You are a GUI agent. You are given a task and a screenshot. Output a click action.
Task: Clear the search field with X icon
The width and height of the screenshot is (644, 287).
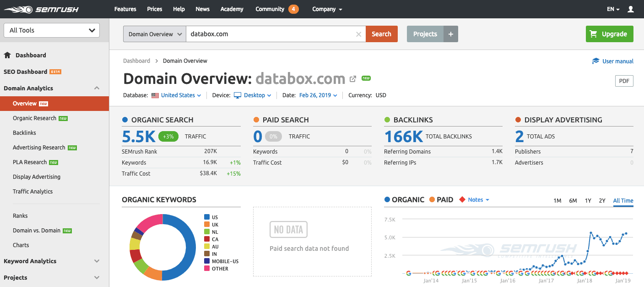tap(358, 34)
